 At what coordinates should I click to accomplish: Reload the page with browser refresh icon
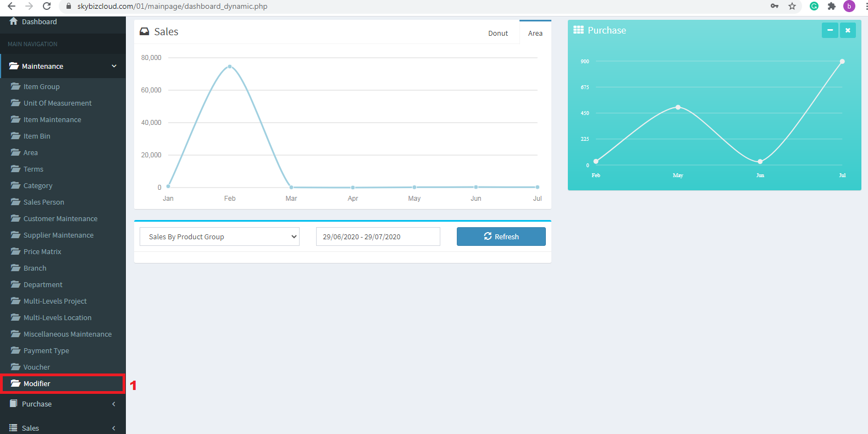[47, 6]
